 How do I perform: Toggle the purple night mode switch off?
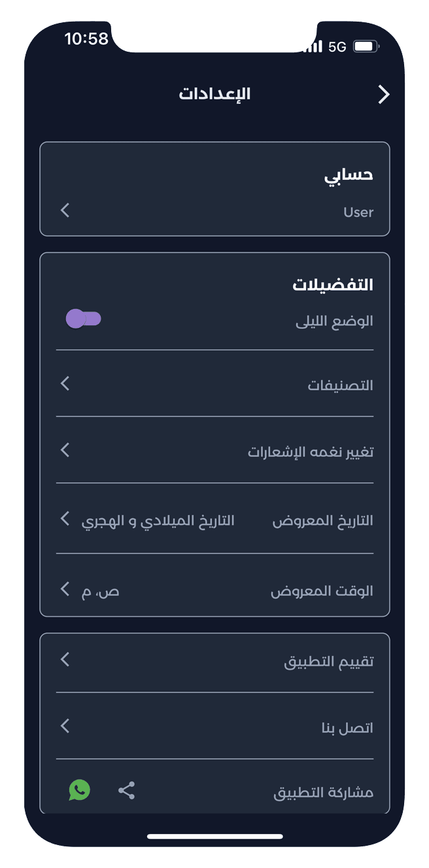pos(84,319)
